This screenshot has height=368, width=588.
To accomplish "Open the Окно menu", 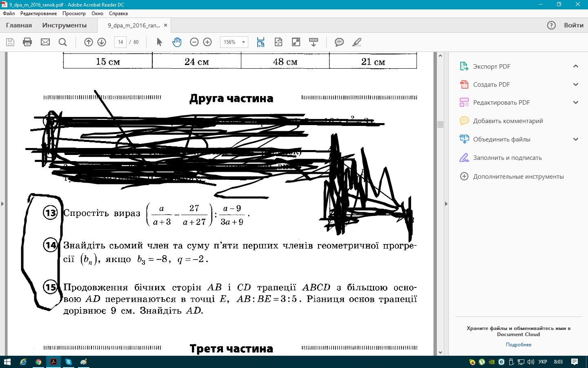I will click(x=97, y=13).
